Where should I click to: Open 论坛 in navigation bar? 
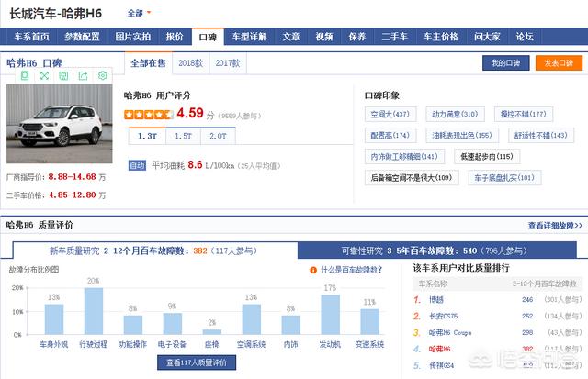click(x=525, y=37)
